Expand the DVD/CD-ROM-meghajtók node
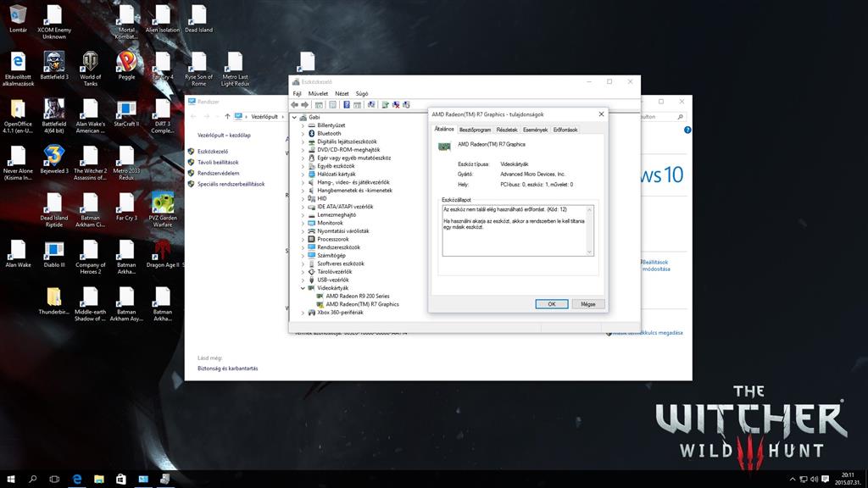This screenshot has width=868, height=488. (303, 150)
